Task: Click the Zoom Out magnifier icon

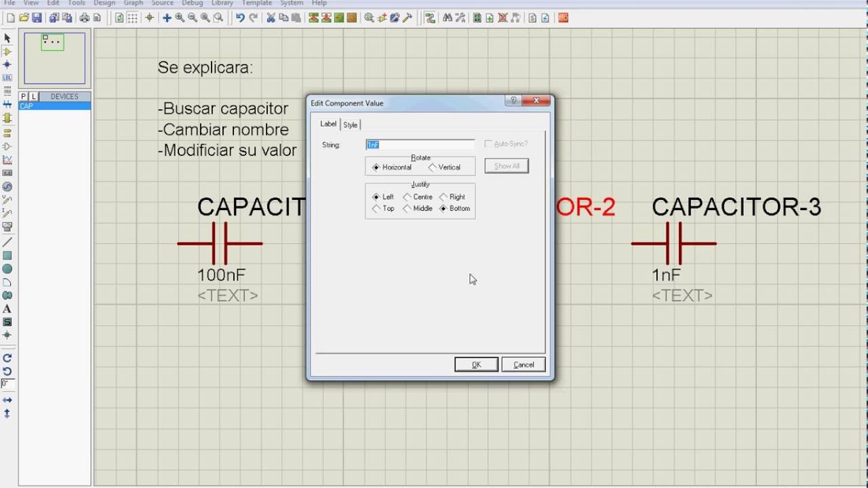Action: (193, 18)
